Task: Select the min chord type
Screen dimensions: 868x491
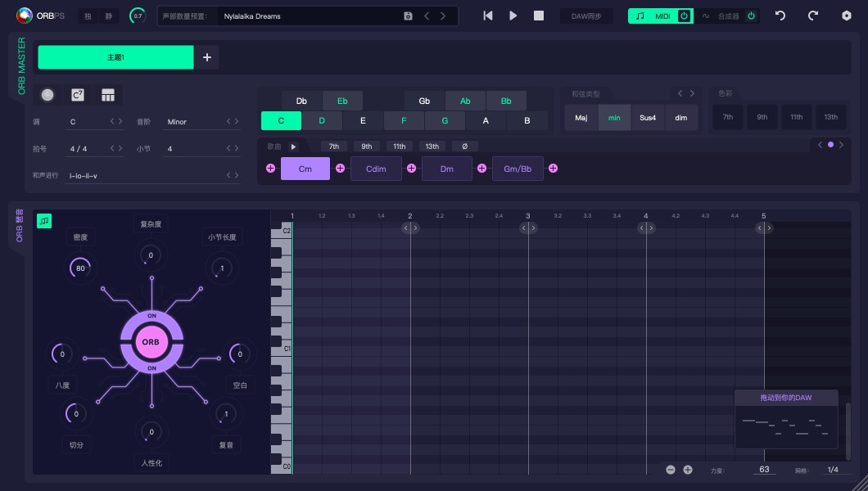Action: [x=614, y=118]
